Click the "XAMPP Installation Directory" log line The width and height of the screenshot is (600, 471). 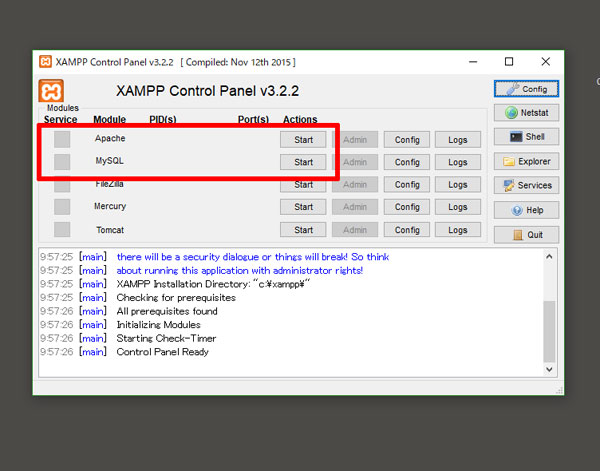coord(213,284)
